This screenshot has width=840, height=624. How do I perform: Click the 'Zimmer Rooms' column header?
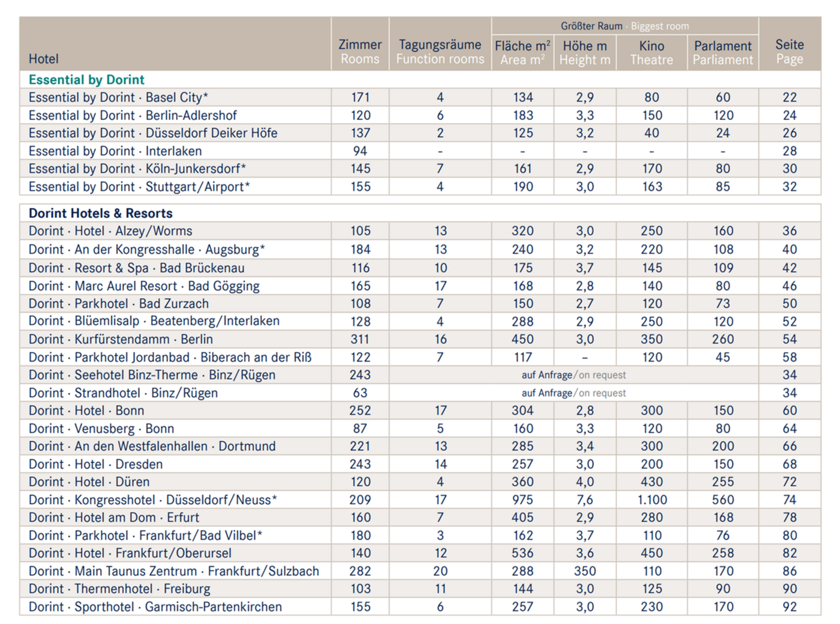pyautogui.click(x=360, y=52)
